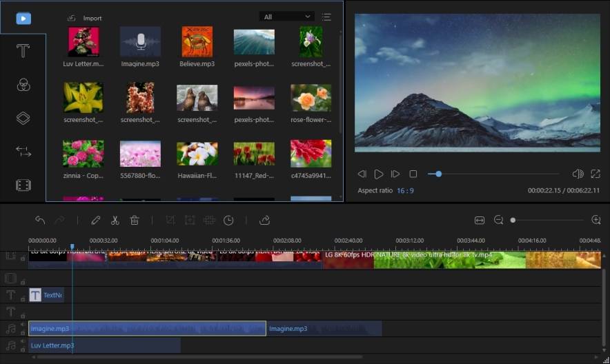Image resolution: width=610 pixels, height=364 pixels.
Task: Open the Export icon in timeline toolbar
Action: click(264, 221)
